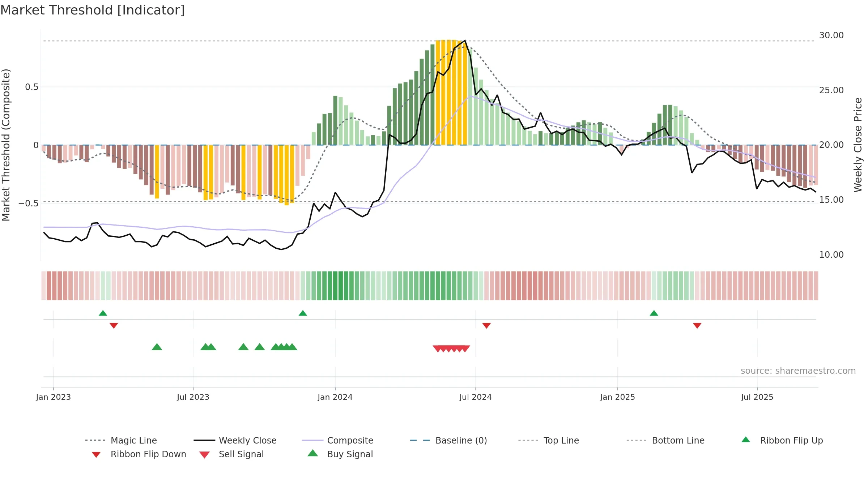Viewport: 868px width, 488px height.
Task: Click the green Ribbon Flip Up legend triangle
Action: 746,440
